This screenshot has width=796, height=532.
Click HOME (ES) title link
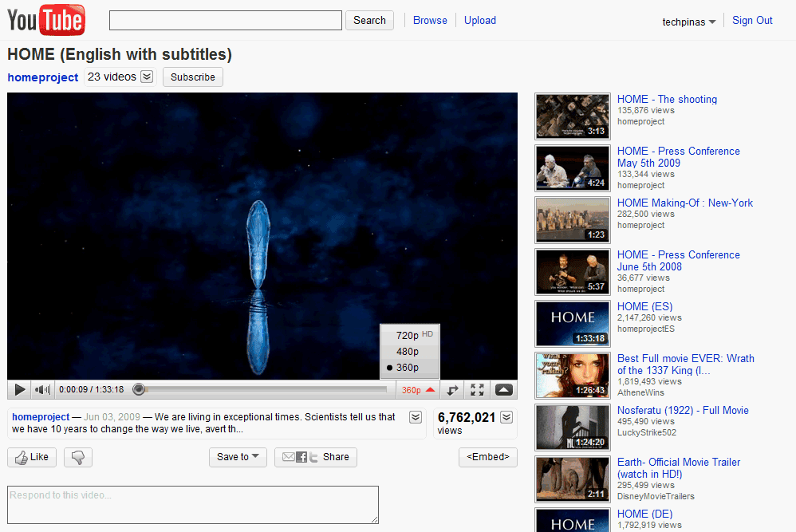tap(644, 306)
